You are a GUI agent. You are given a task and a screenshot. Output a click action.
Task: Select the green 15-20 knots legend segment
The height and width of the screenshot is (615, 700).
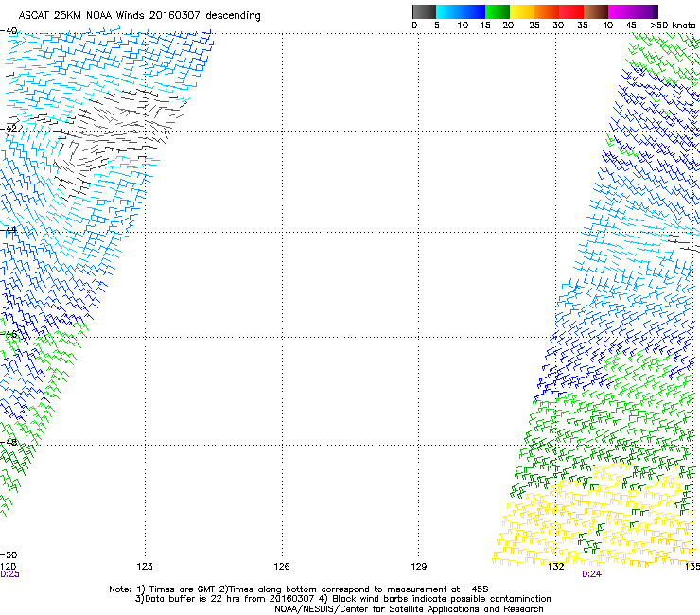point(498,11)
